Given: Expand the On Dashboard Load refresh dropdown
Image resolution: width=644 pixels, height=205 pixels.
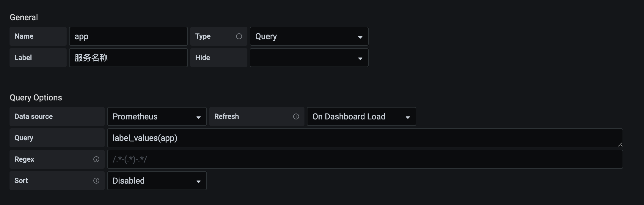Looking at the screenshot, I should click(x=361, y=116).
